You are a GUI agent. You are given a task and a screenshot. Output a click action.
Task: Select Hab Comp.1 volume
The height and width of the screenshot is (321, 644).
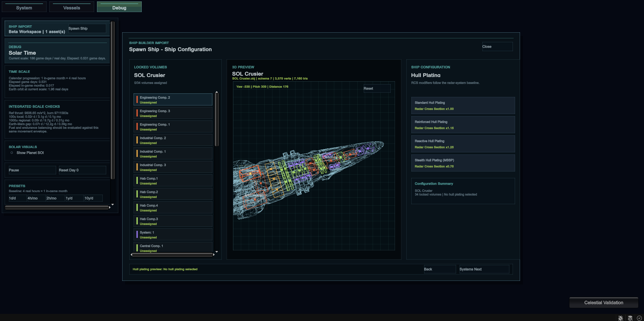click(x=173, y=181)
